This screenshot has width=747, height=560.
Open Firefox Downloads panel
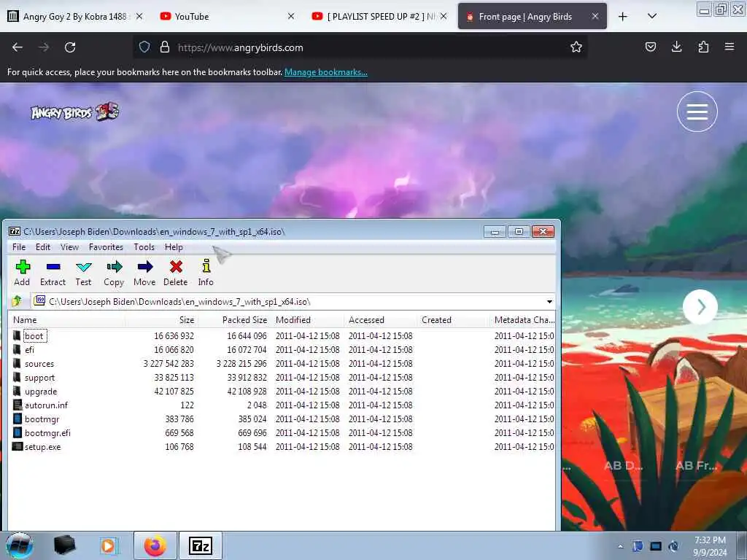676,47
